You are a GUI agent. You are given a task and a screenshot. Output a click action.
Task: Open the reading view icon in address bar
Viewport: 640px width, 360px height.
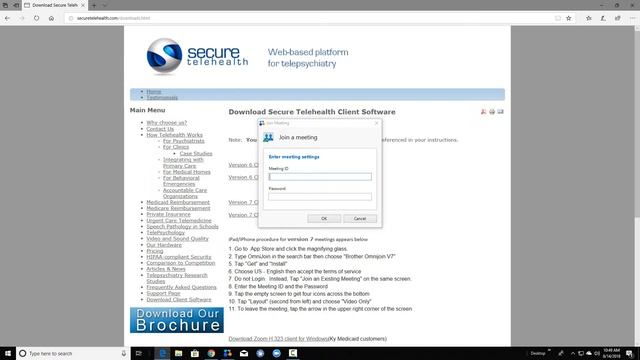(x=558, y=18)
